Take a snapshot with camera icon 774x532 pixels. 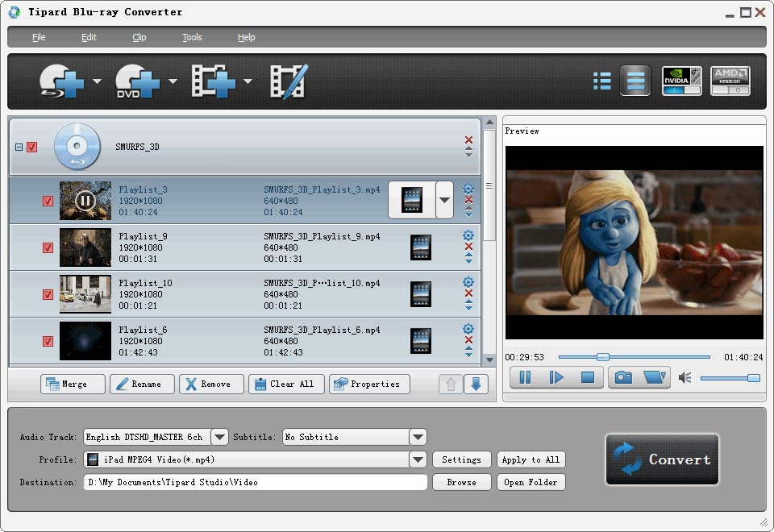tap(623, 378)
